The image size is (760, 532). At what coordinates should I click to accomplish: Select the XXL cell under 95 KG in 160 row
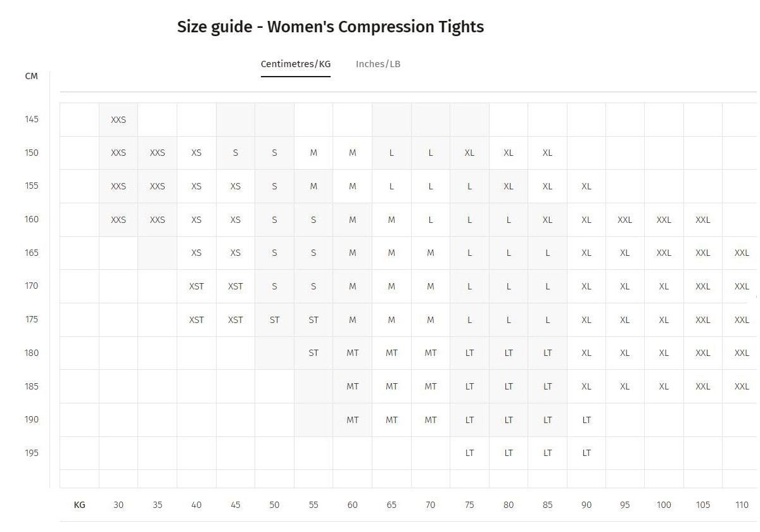pos(625,220)
